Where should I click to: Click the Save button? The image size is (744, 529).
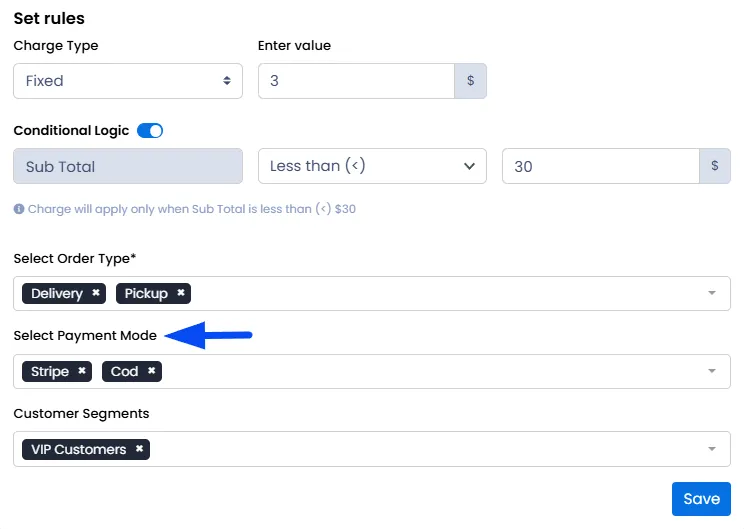tap(701, 499)
